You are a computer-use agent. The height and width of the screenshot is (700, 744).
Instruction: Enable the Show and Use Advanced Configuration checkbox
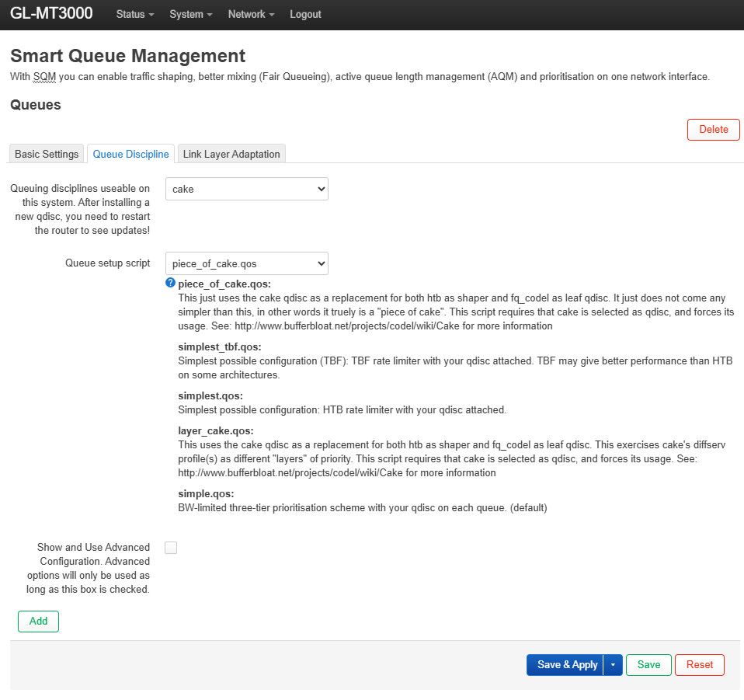pos(171,548)
